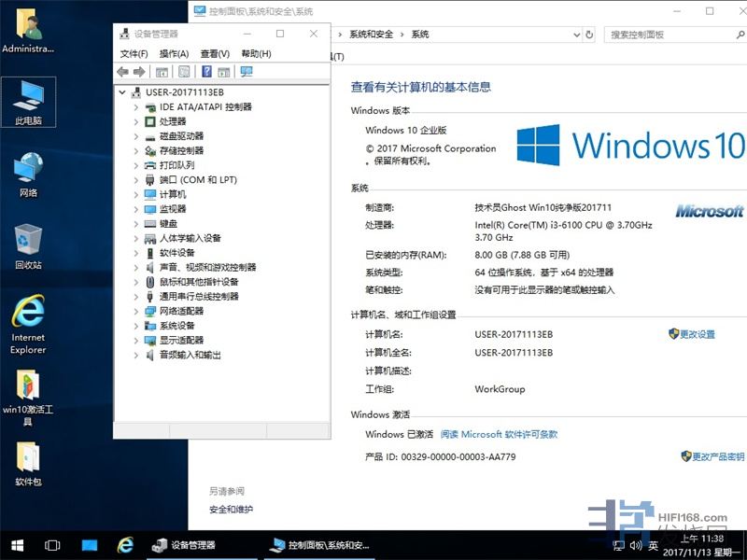747x560 pixels.
Task: Click the scan for hardware changes icon
Action: click(x=247, y=72)
